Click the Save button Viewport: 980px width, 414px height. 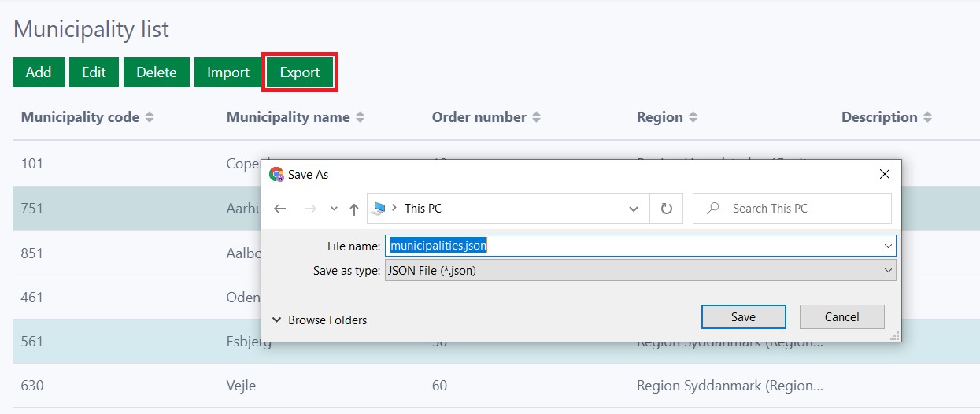click(743, 316)
